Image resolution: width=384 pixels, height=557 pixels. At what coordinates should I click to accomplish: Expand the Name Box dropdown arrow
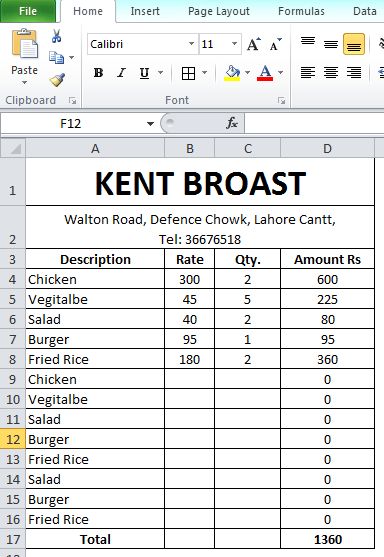click(150, 124)
